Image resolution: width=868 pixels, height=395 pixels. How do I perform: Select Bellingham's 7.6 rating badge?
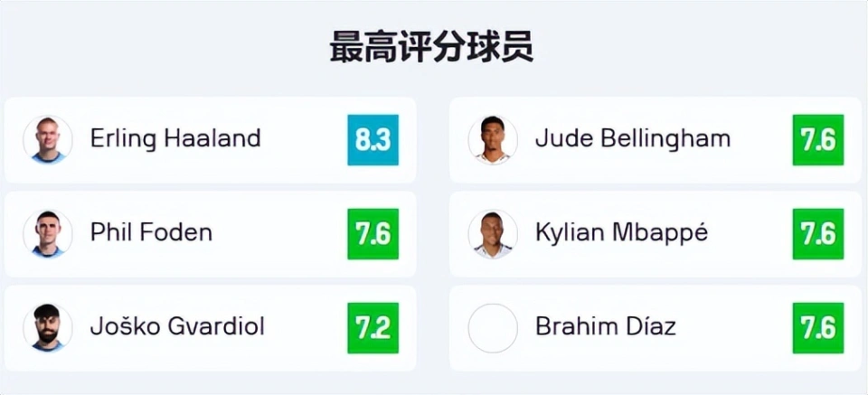click(x=818, y=140)
